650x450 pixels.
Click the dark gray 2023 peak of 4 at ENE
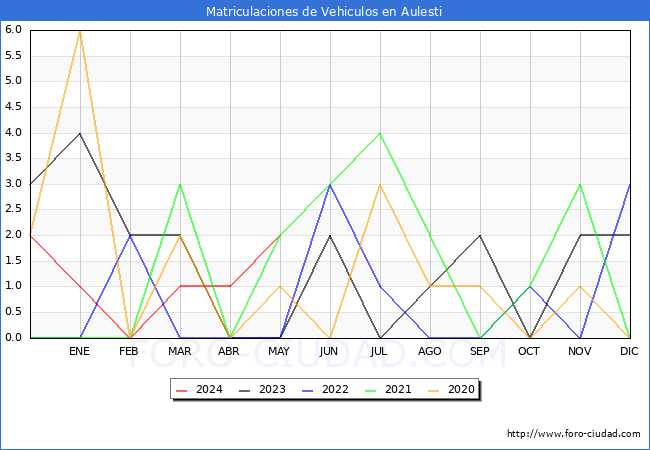click(x=80, y=133)
